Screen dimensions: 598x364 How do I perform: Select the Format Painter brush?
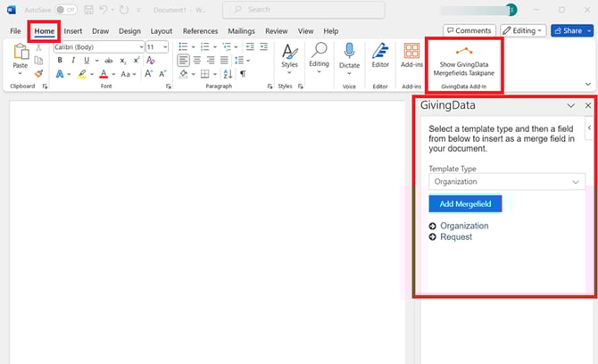[38, 74]
